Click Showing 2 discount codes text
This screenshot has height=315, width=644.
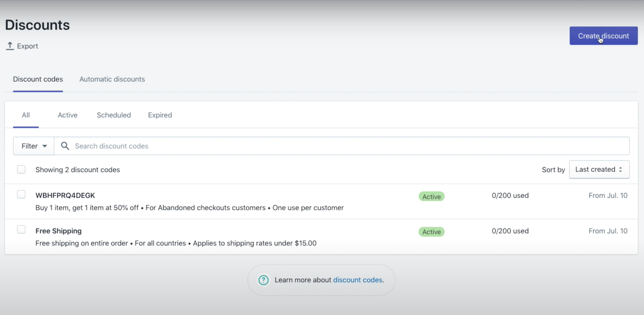tap(78, 170)
